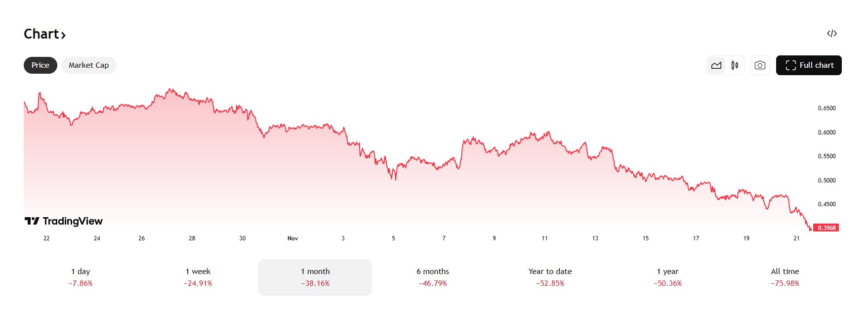Click the 0.5000 price axis label
868x322 pixels.
click(x=827, y=181)
